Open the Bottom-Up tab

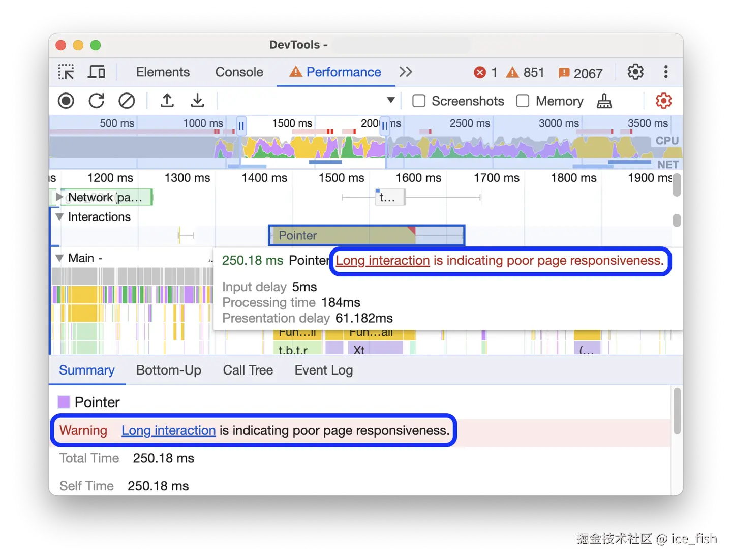(169, 370)
